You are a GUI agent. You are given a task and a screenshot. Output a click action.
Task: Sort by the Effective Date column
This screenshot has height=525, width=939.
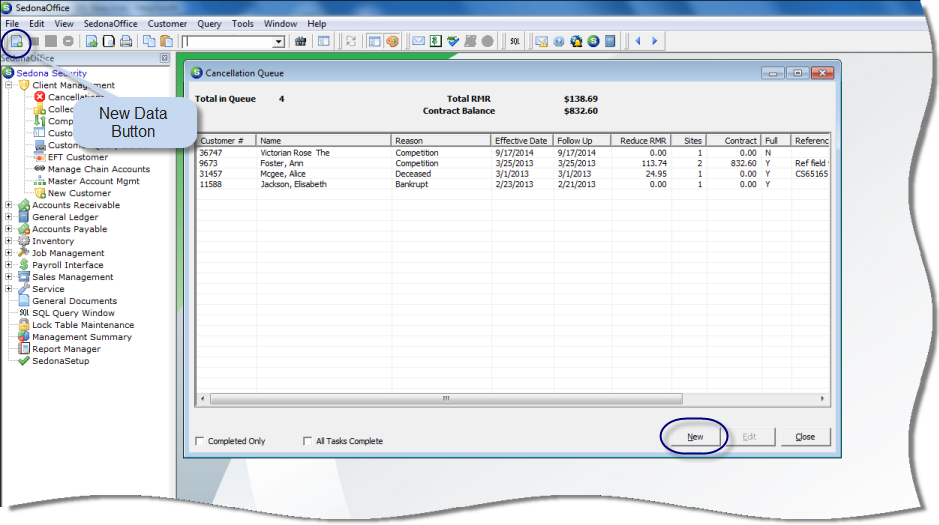[x=522, y=141]
